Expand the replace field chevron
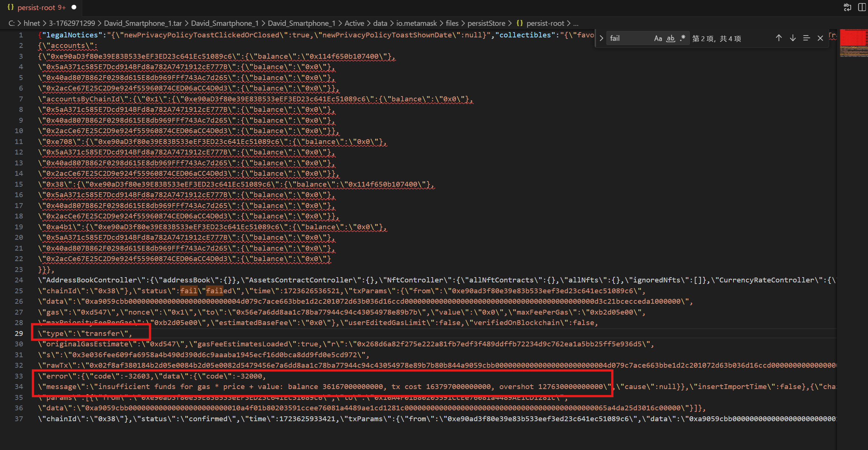This screenshot has width=868, height=450. (601, 38)
